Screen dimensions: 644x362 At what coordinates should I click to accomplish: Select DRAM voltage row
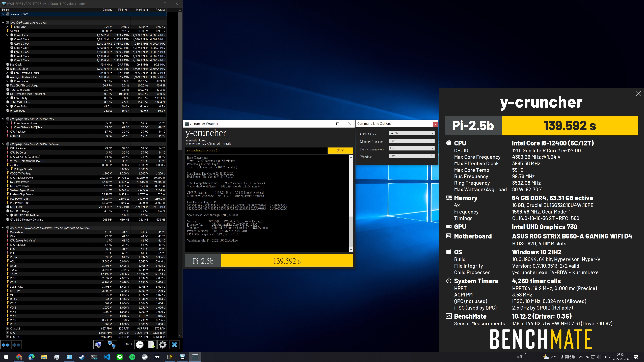coord(84,299)
